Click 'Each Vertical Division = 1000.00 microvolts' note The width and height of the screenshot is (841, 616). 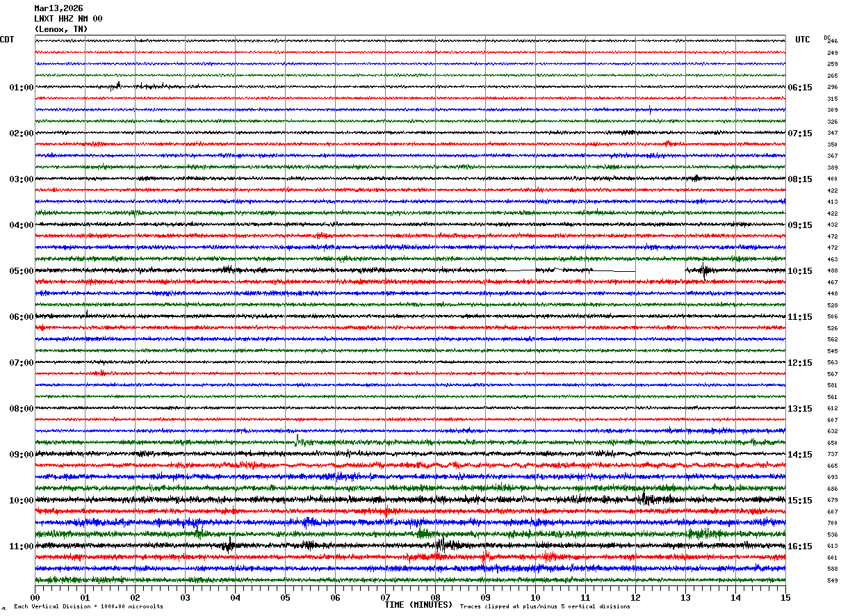pyautogui.click(x=88, y=607)
